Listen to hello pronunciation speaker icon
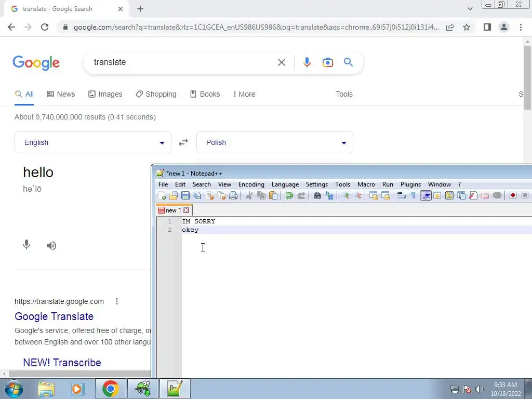532x399 pixels. coord(51,245)
